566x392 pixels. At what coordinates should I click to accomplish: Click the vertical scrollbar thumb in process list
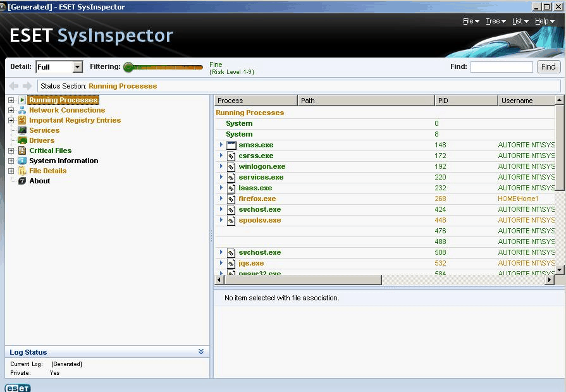click(x=559, y=147)
